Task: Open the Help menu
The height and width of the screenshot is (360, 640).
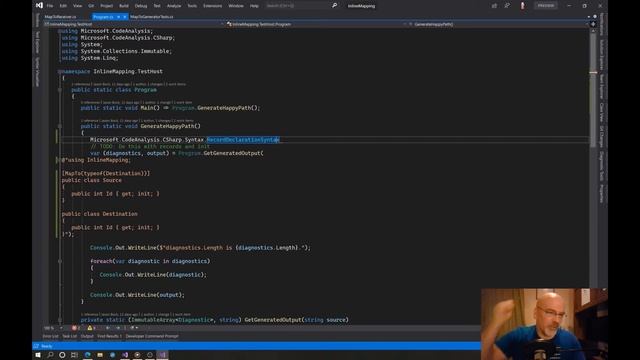Action: [x=254, y=6]
